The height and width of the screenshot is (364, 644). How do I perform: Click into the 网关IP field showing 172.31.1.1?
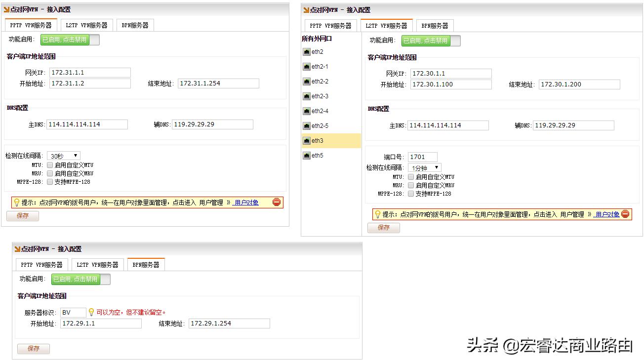coord(90,72)
